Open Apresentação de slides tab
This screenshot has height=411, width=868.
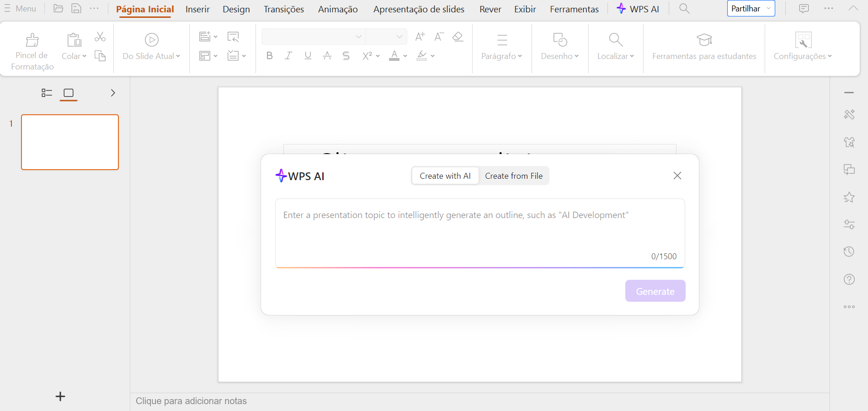pos(419,9)
